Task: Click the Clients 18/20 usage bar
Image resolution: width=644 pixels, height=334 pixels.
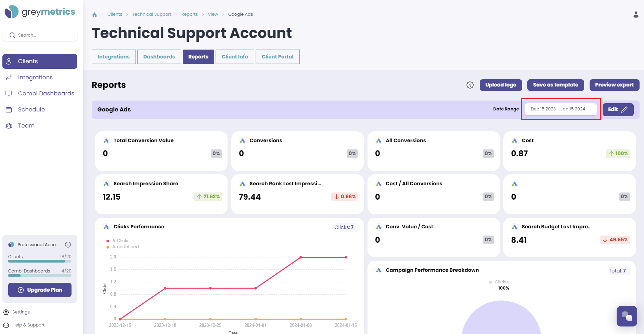Action: [x=40, y=261]
